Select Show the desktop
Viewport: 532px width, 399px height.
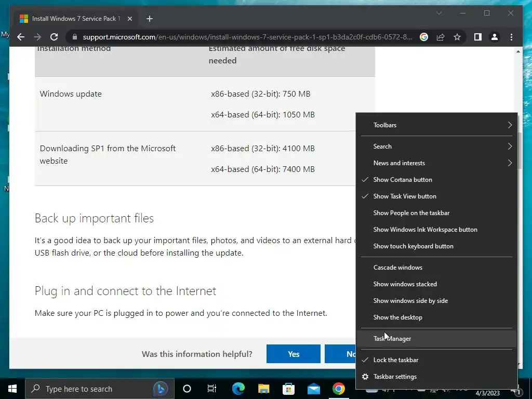(436, 317)
